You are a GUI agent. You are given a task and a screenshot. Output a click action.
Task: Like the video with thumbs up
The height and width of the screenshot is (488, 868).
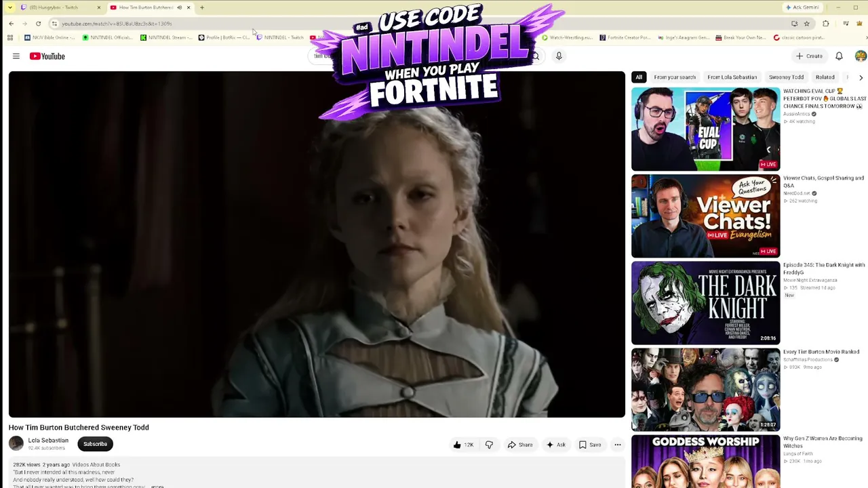(464, 445)
